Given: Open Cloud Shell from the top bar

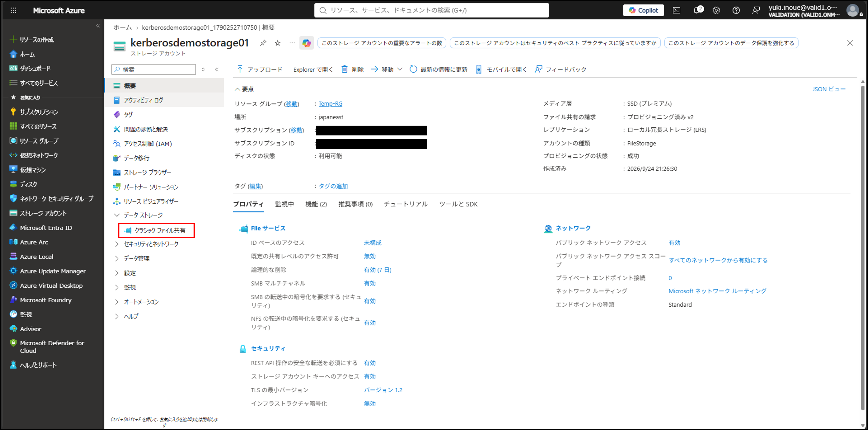Looking at the screenshot, I should [676, 10].
